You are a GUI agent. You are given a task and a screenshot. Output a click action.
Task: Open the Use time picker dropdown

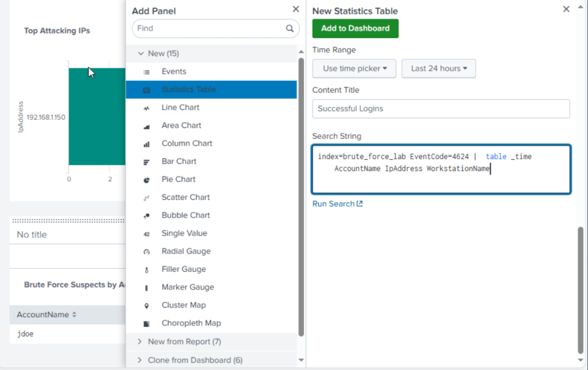coord(355,68)
